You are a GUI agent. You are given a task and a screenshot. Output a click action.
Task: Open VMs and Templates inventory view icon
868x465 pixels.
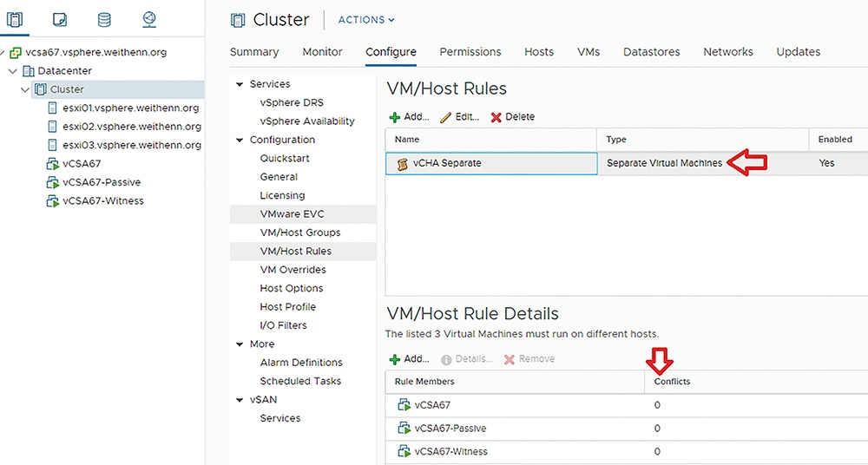pyautogui.click(x=59, y=20)
